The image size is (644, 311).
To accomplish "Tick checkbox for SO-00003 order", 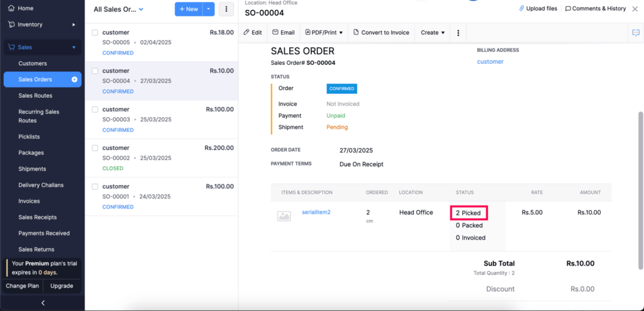I will 95,110.
